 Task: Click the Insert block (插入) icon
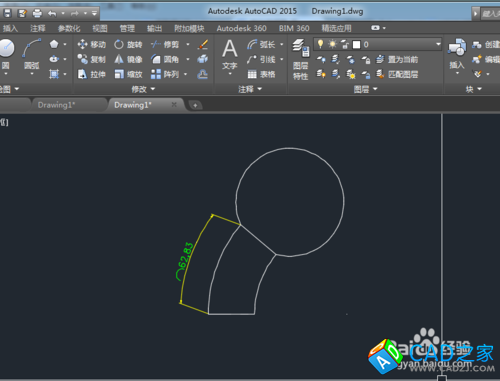(x=457, y=54)
